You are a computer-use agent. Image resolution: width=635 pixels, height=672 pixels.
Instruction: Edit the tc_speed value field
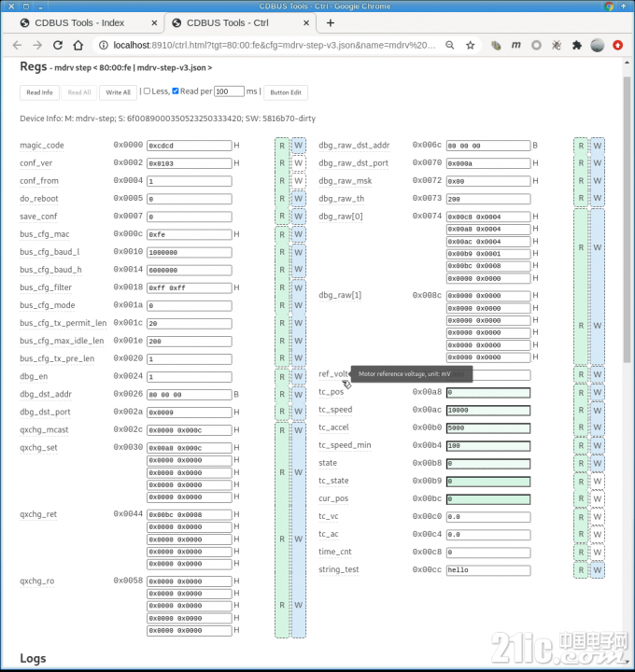[488, 410]
